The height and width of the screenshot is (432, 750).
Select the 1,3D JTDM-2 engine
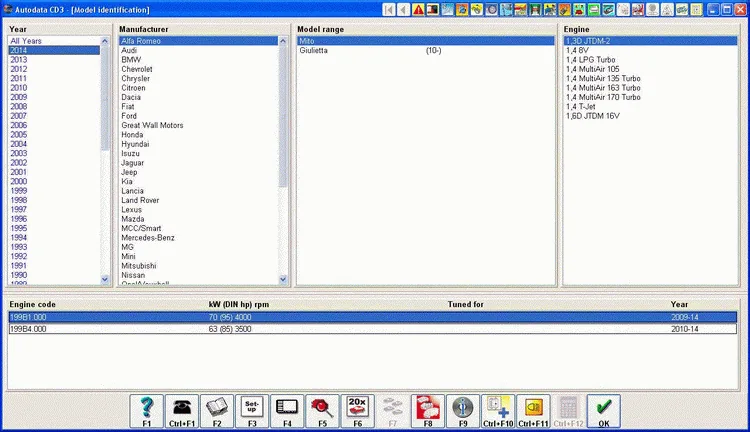(651, 41)
